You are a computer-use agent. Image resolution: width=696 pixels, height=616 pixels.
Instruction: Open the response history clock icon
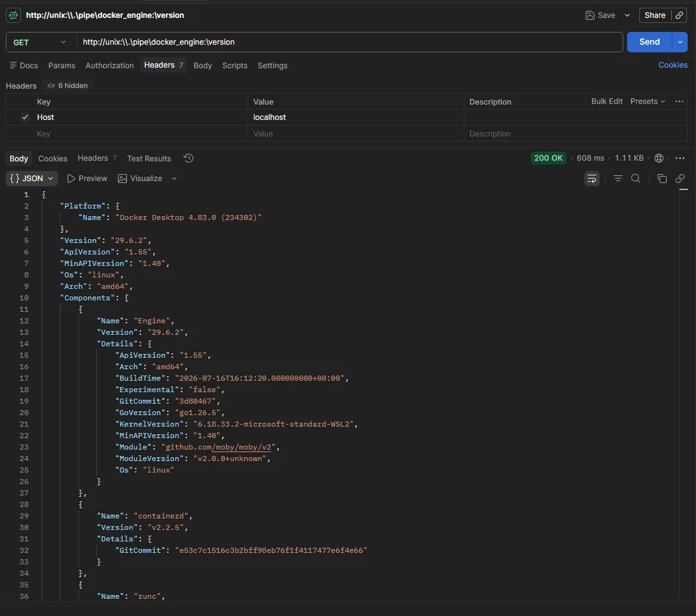tap(189, 158)
